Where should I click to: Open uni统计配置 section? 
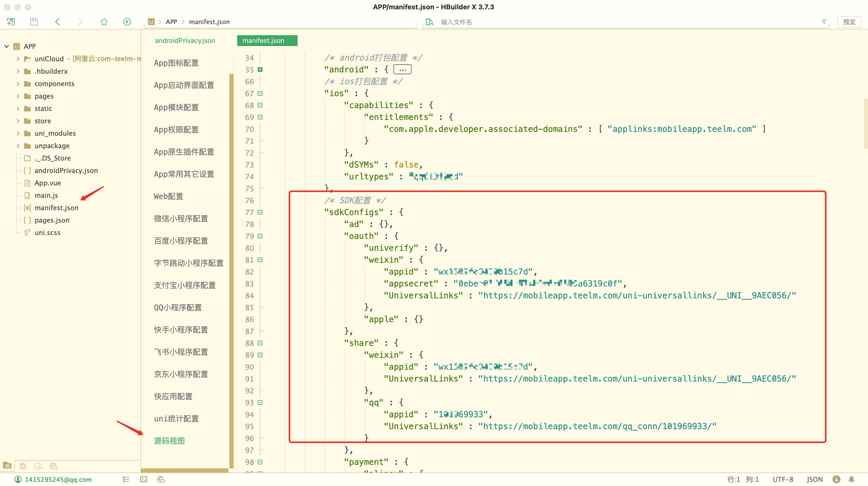coord(176,419)
